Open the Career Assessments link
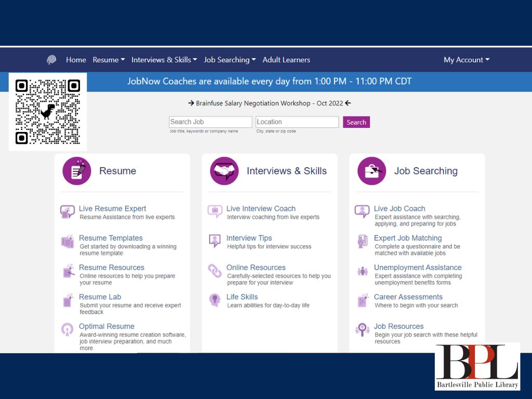Viewport: 532px width, 399px height. coord(408,297)
